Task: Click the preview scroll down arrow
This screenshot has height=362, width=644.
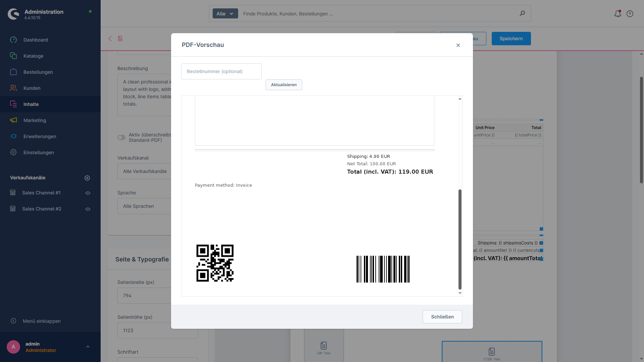Action: tap(460, 293)
